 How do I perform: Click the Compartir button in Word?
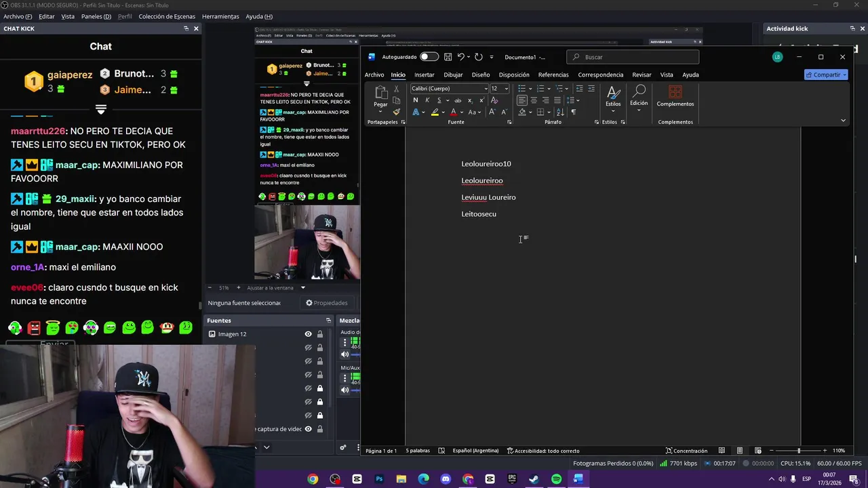(x=826, y=75)
